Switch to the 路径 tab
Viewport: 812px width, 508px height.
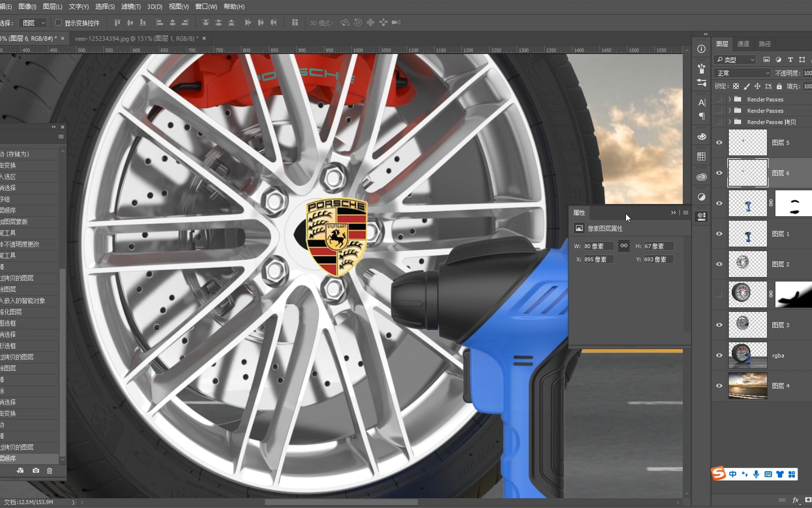coord(764,44)
